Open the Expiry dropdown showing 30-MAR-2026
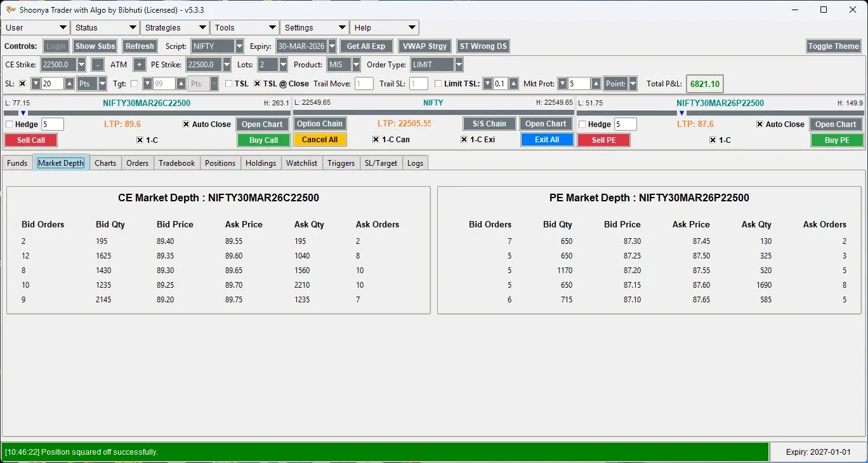 coord(332,46)
